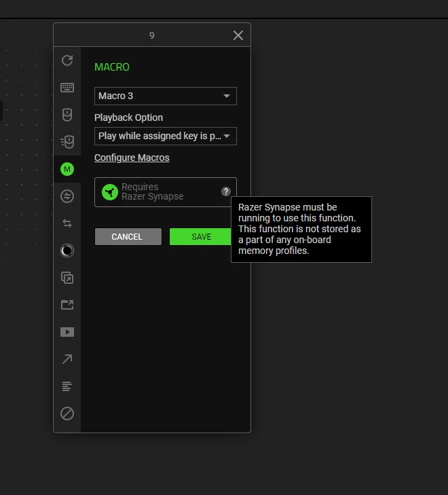Screen dimensions: 448x495
Task: Select the Default reset icon in sidebar
Action: tap(67, 60)
